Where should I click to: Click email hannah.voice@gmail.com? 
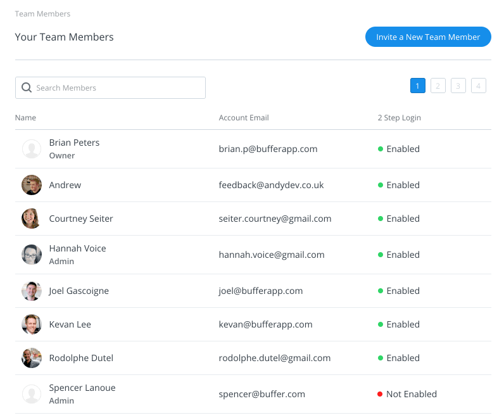[x=272, y=255]
